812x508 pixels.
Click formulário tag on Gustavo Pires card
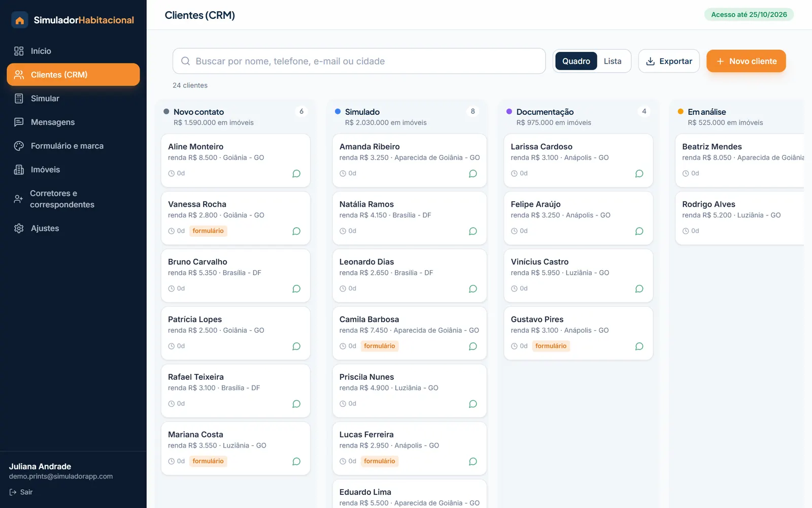pos(551,346)
